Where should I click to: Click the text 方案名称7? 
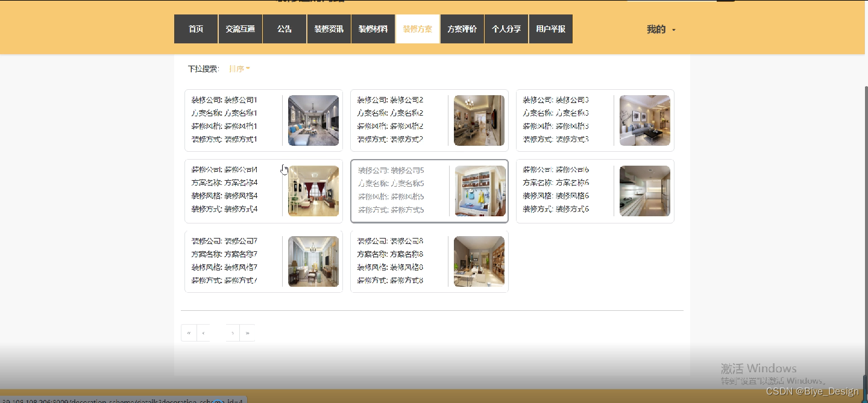tap(241, 254)
